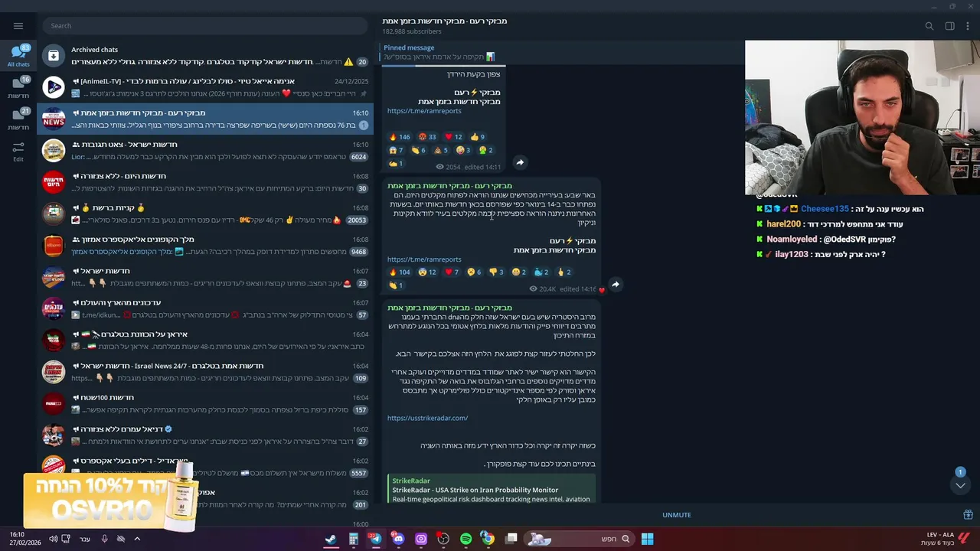Image resolution: width=980 pixels, height=551 pixels.
Task: Select the All chats folder
Action: (18, 57)
